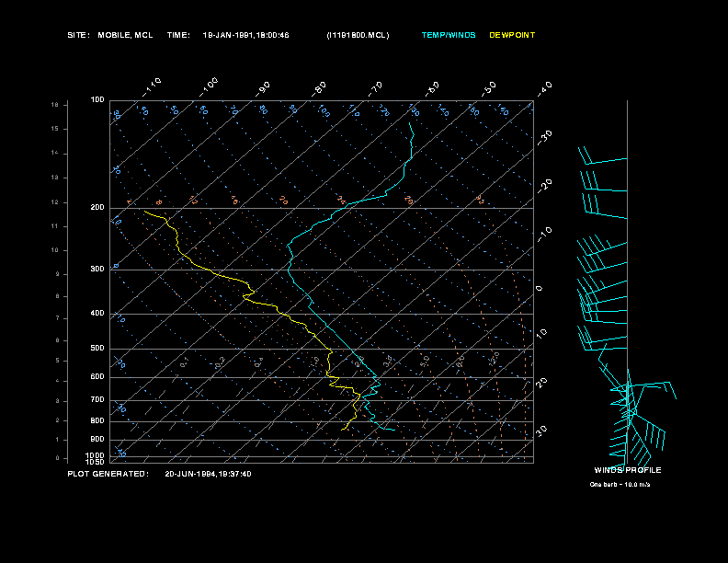This screenshot has height=563, width=728.
Task: Click the 16 label on left height axis
Action: (x=55, y=105)
